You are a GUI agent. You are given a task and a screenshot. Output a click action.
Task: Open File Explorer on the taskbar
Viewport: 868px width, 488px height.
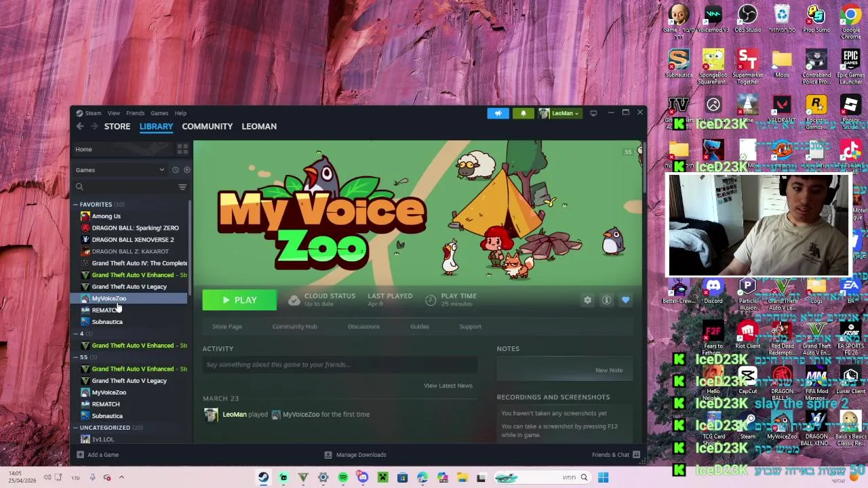(x=462, y=478)
